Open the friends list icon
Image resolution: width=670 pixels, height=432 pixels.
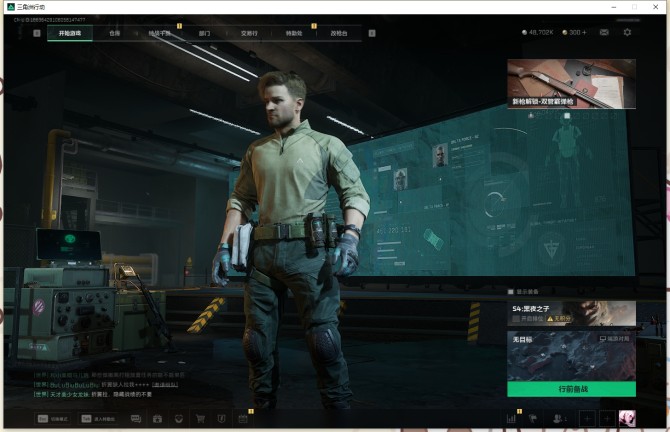pos(559,419)
